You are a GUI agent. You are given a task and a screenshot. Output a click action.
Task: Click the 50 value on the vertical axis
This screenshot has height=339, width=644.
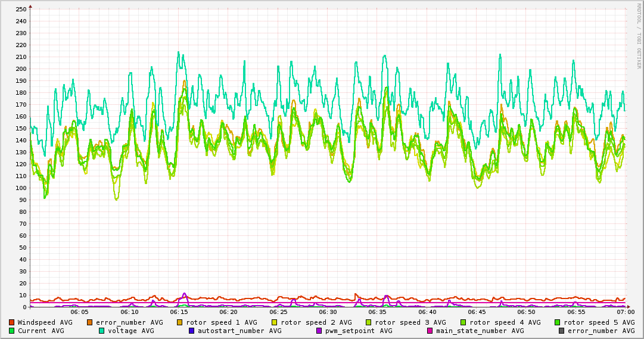pos(23,247)
